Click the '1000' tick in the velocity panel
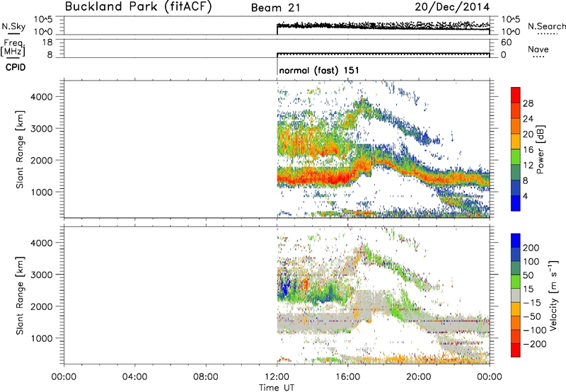The image size is (566, 392). point(42,338)
